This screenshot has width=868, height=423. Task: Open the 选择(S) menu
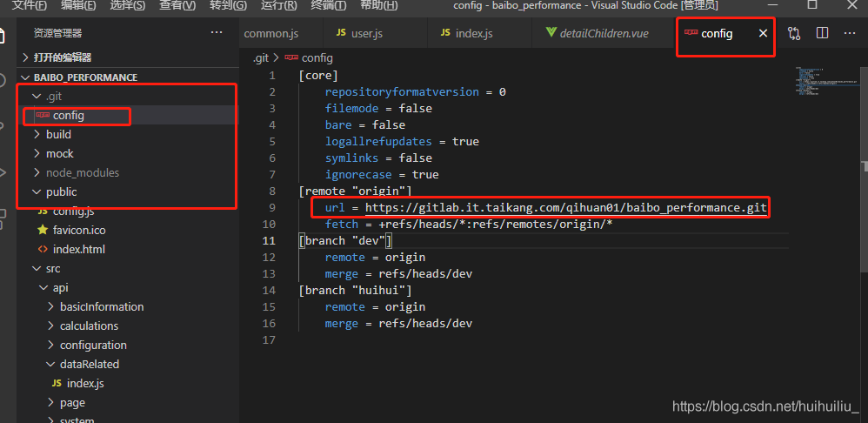(127, 5)
